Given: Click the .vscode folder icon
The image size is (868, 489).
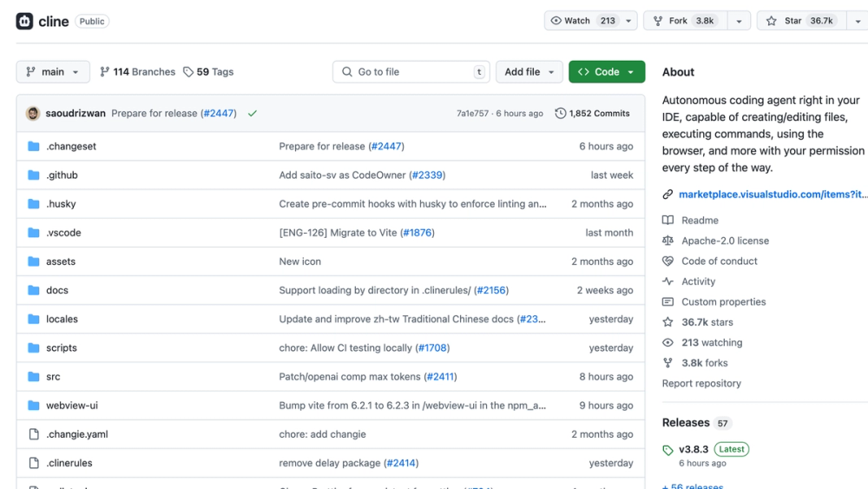Looking at the screenshot, I should tap(34, 233).
